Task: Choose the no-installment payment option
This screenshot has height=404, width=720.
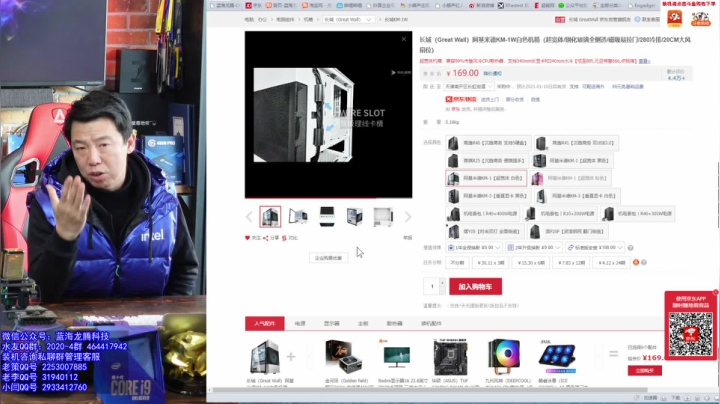Action: pyautogui.click(x=457, y=263)
